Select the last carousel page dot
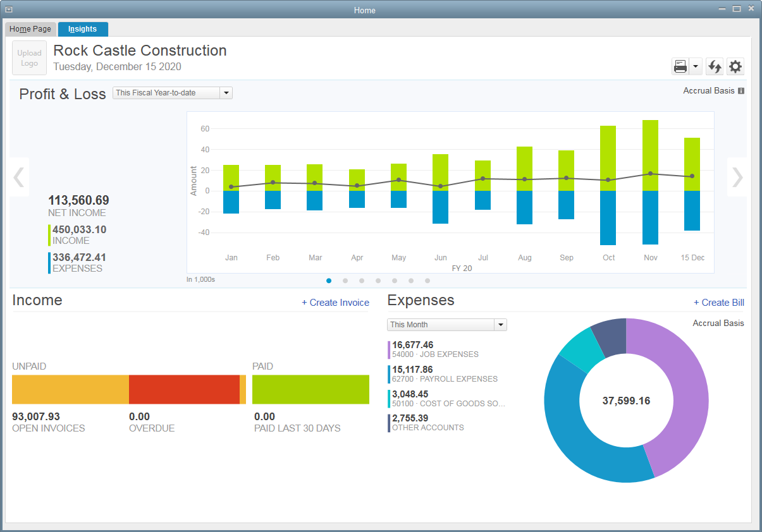Screen dimensions: 762x532 click(427, 281)
